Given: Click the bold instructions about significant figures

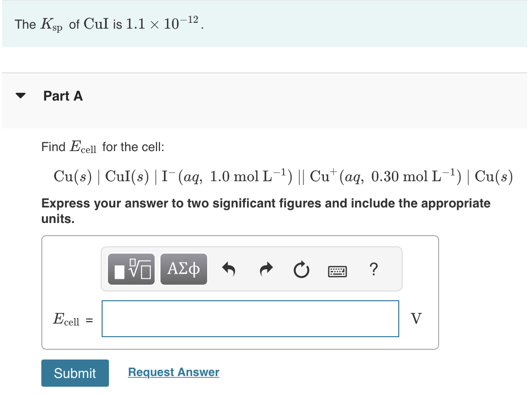Looking at the screenshot, I should click(266, 210).
